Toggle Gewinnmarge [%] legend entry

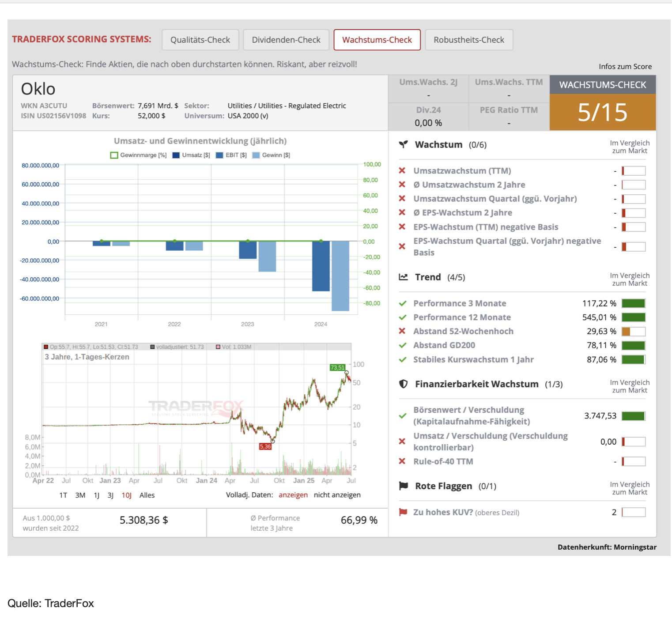coord(139,155)
